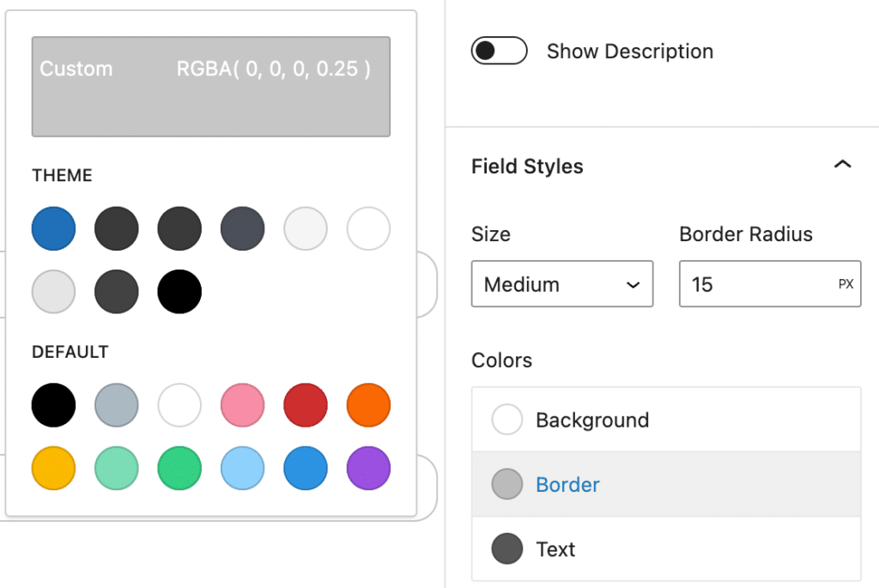This screenshot has height=588, width=879.
Task: Pick the solid black swatch in the Theme row
Action: [179, 292]
